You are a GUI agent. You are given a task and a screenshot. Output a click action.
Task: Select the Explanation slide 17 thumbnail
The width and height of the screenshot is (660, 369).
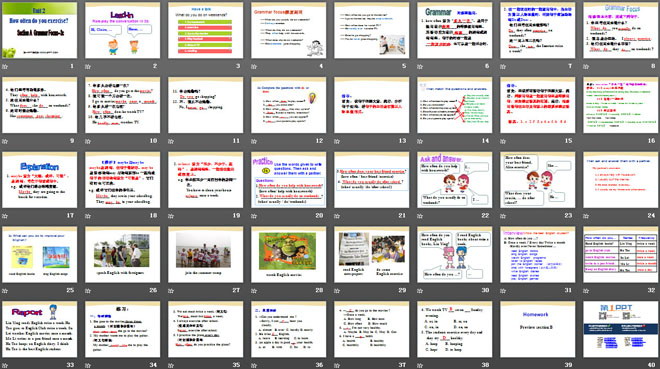point(40,180)
